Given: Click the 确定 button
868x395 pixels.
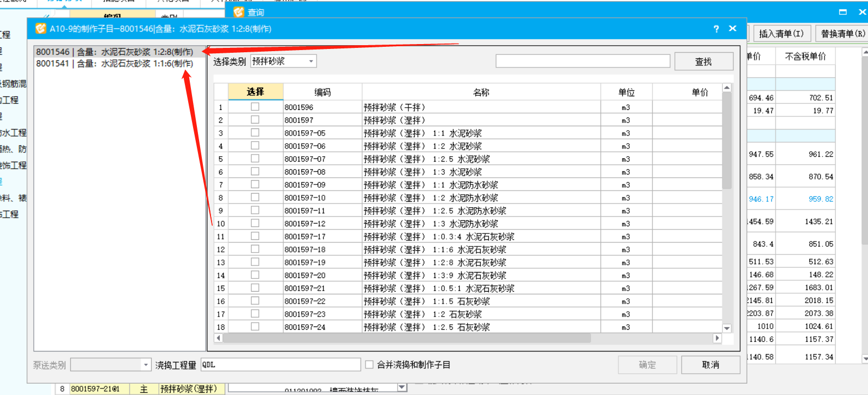Looking at the screenshot, I should click(x=647, y=365).
